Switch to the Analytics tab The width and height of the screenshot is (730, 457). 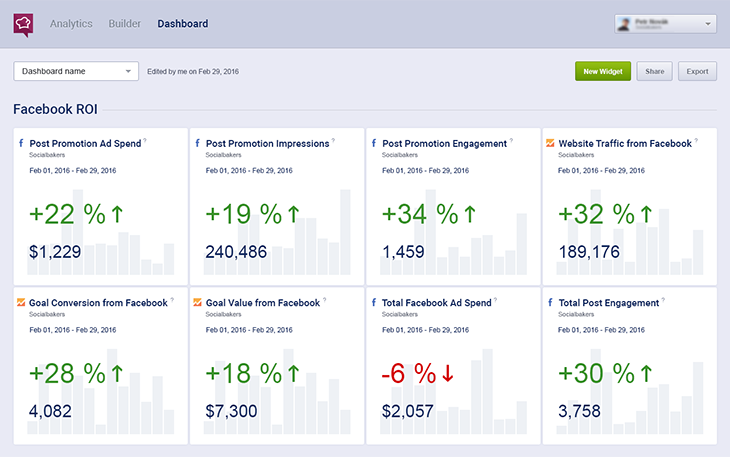(71, 23)
